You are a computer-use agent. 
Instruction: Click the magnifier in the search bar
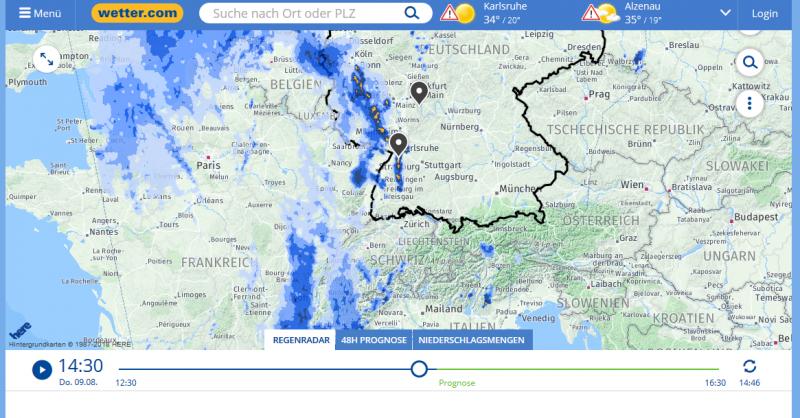[411, 13]
